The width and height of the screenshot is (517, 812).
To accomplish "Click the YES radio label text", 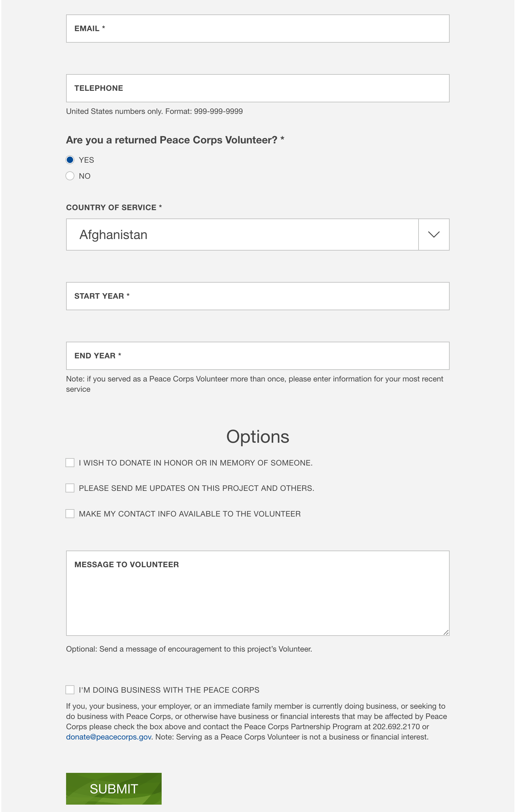I will click(x=86, y=160).
